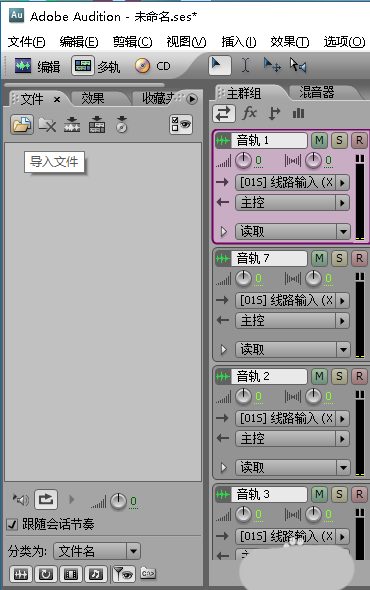This screenshot has width=370, height=590.
Task: Click 音轨 1 volume knob
Action: click(243, 161)
